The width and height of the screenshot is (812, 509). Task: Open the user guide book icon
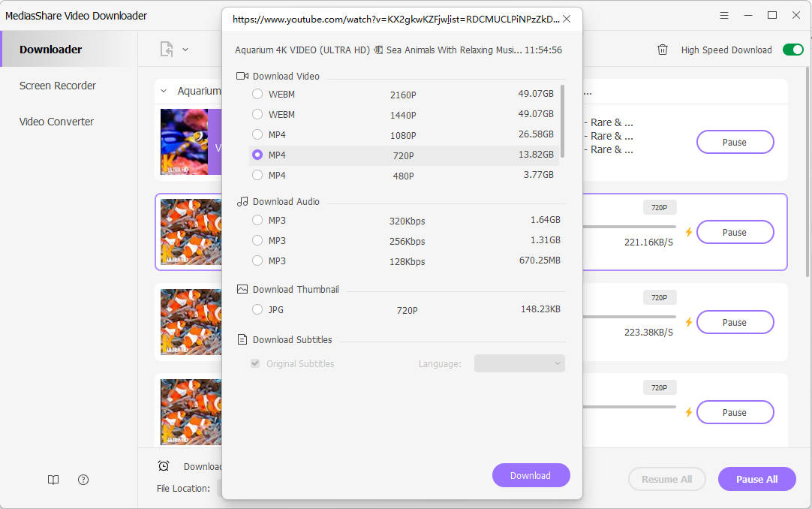click(53, 480)
